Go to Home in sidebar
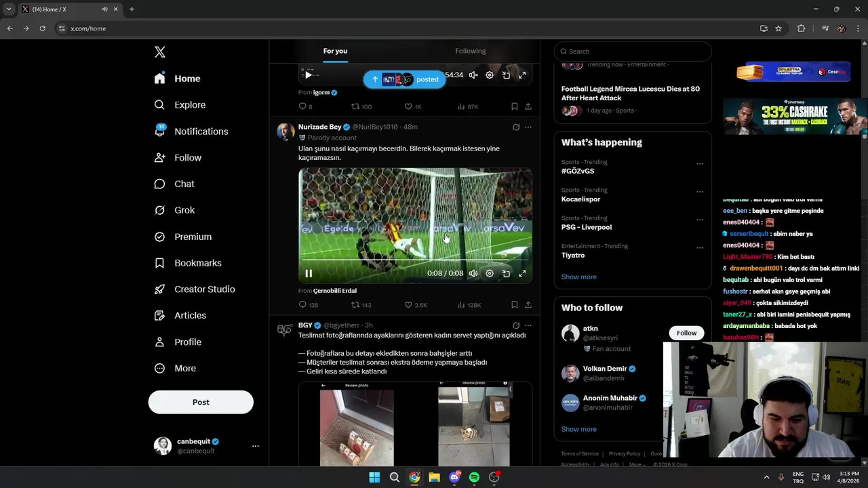The height and width of the screenshot is (488, 868). pos(178,79)
